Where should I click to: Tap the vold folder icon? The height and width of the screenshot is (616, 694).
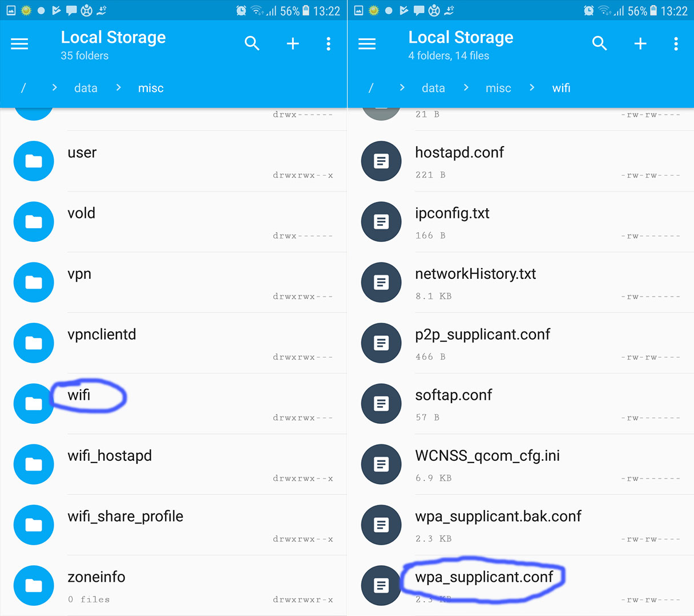[34, 221]
